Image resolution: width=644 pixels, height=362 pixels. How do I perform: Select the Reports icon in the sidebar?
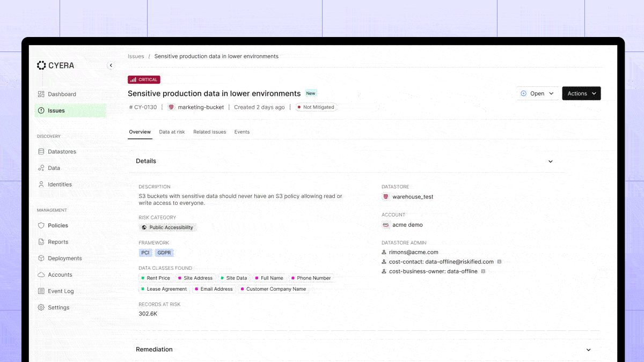pyautogui.click(x=42, y=242)
